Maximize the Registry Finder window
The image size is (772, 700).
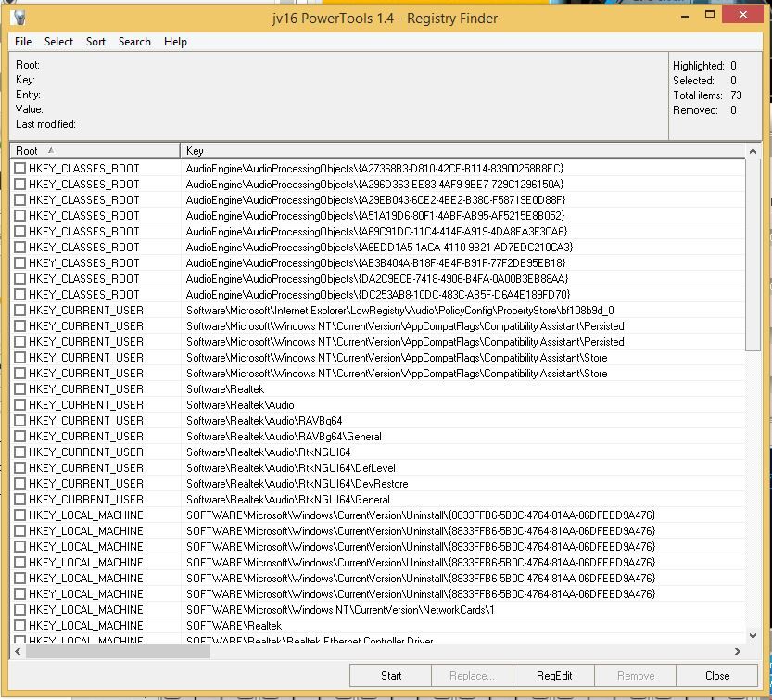click(710, 15)
